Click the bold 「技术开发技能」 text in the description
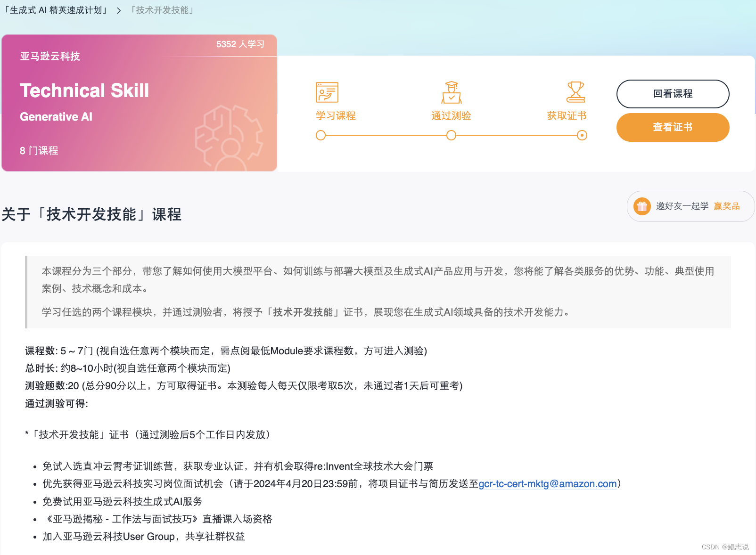Screen dimensions: 756x555 (303, 312)
